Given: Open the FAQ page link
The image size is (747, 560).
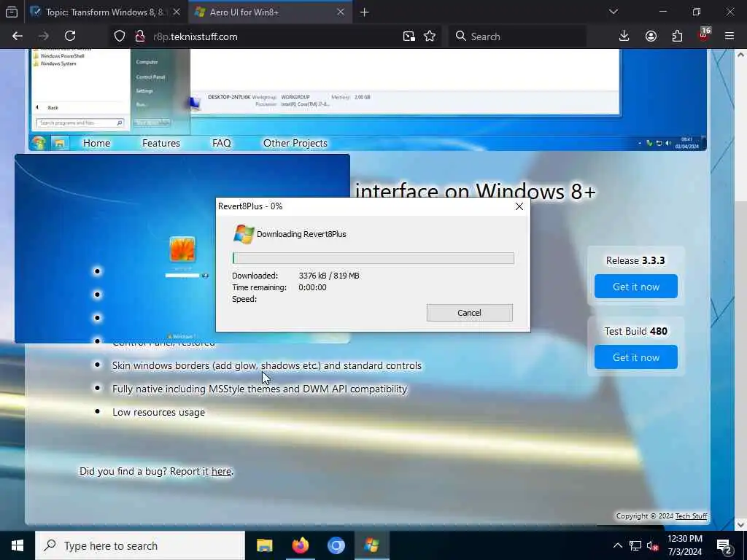Looking at the screenshot, I should 222,143.
